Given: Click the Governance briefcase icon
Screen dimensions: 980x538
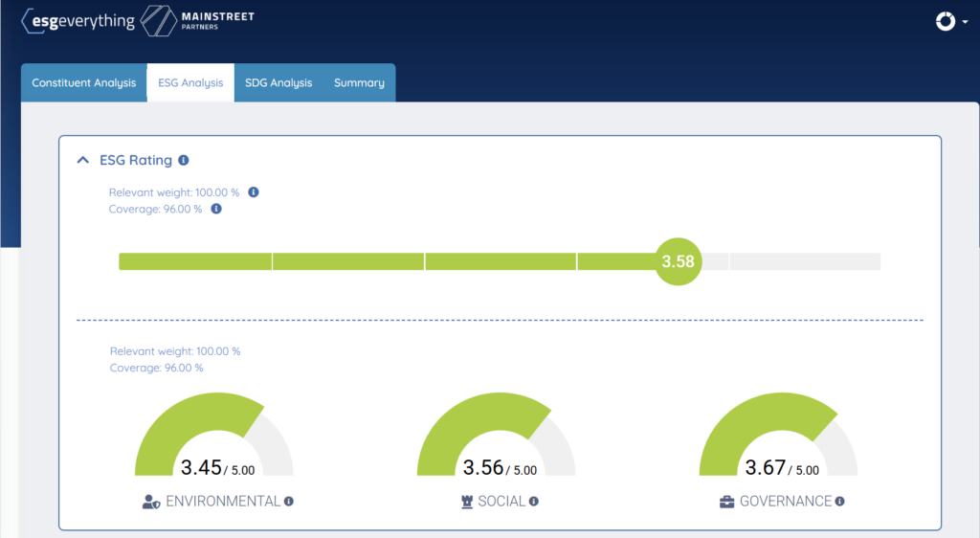Looking at the screenshot, I should tap(727, 502).
